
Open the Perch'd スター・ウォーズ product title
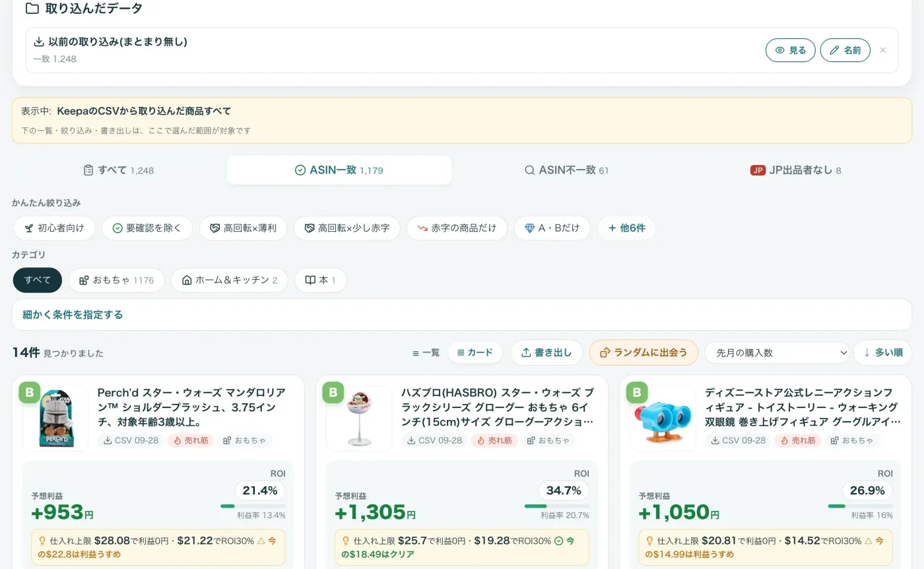click(192, 407)
